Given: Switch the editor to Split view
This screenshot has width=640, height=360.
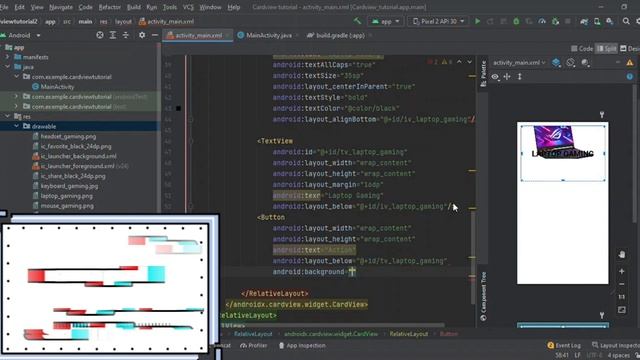Looking at the screenshot, I should [606, 49].
